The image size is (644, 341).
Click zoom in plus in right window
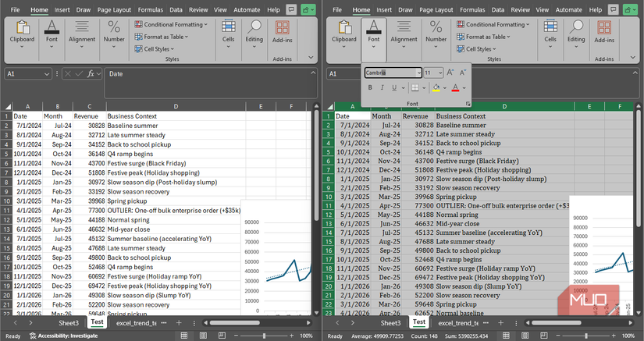(x=614, y=336)
